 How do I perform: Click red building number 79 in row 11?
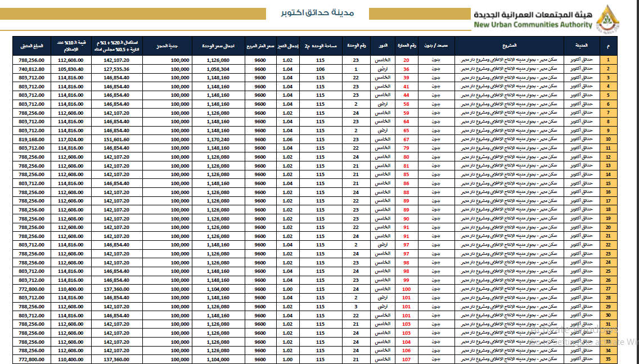[x=406, y=149]
